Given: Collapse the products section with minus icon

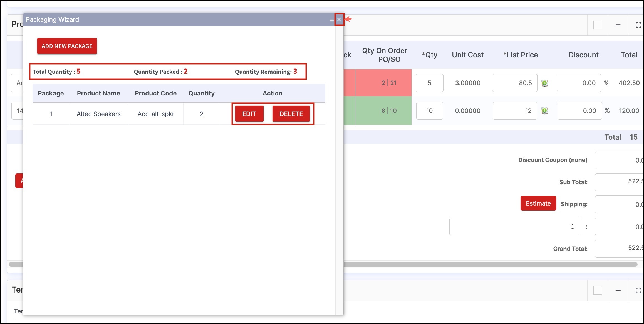Looking at the screenshot, I should (618, 25).
